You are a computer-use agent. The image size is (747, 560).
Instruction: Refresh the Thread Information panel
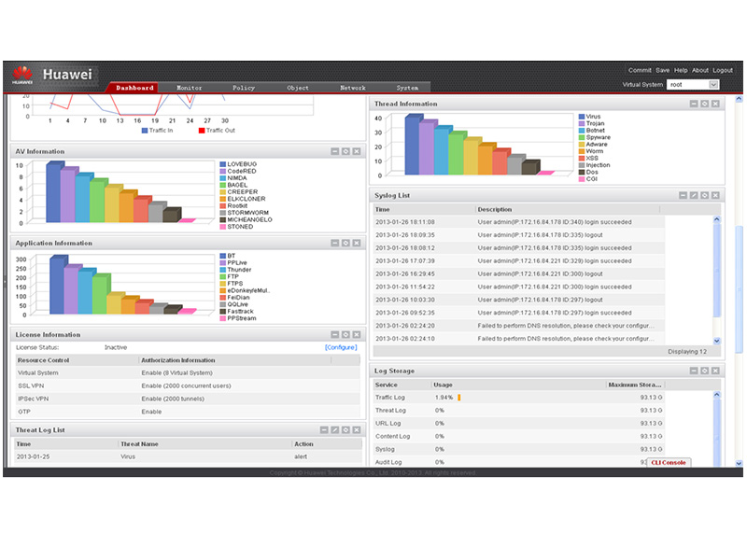click(x=705, y=104)
